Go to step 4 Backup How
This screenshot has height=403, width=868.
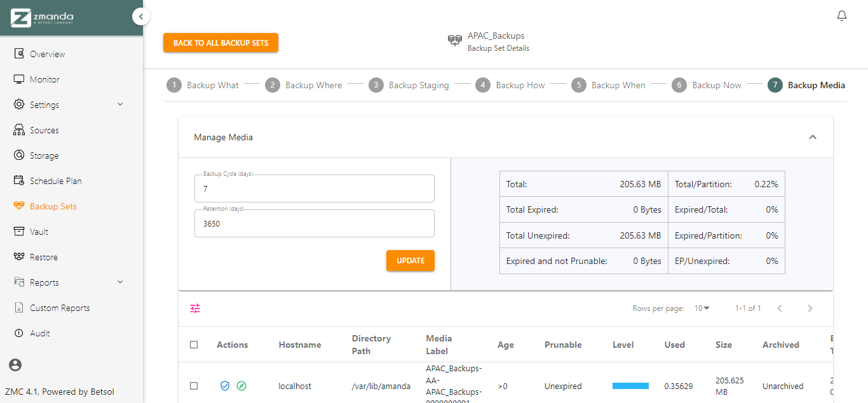coord(510,85)
